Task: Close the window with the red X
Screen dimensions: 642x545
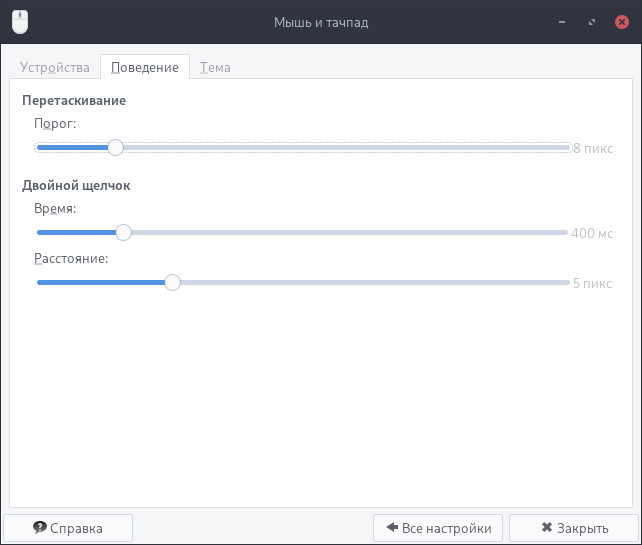Action: 622,22
